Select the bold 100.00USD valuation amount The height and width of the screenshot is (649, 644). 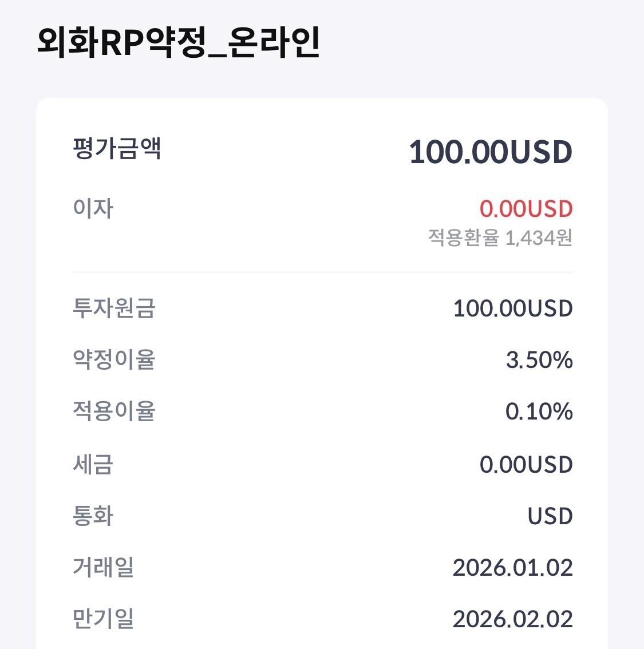[491, 152]
